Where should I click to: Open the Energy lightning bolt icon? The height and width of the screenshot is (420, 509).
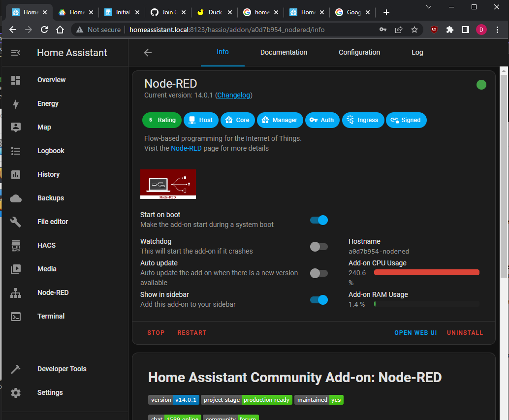click(x=16, y=103)
